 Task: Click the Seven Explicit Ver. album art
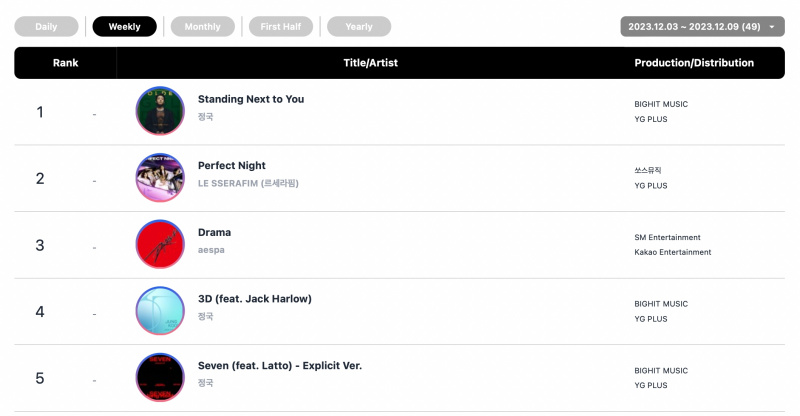click(160, 377)
